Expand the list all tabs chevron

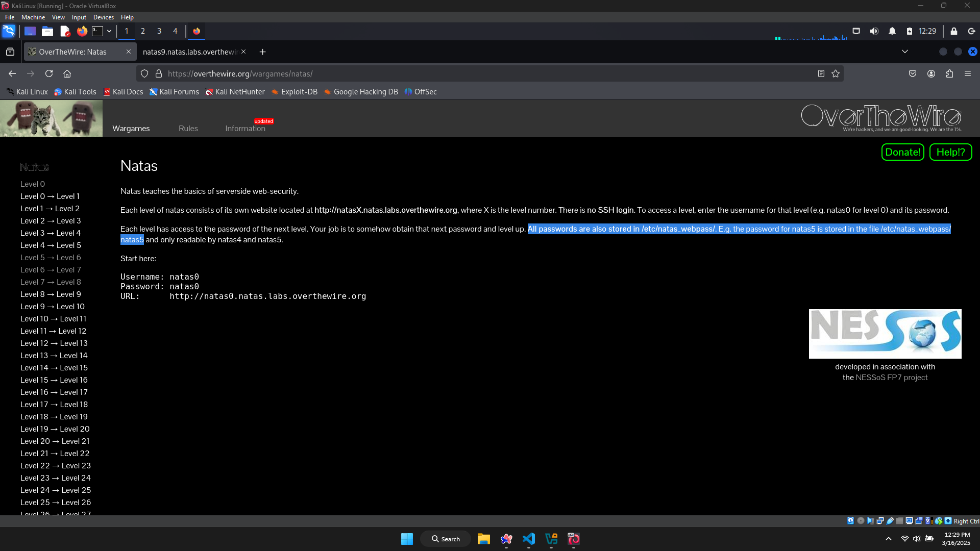click(x=905, y=52)
